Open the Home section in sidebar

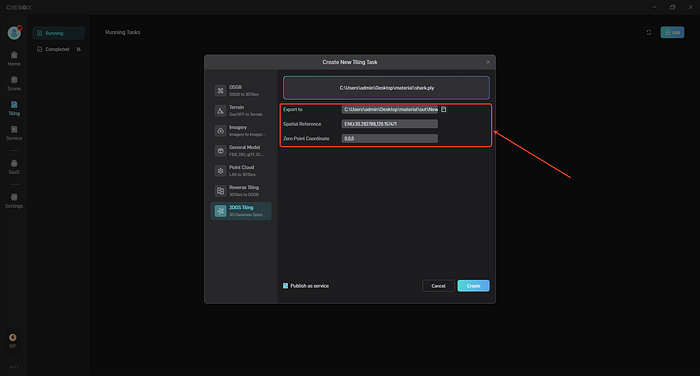click(x=14, y=58)
